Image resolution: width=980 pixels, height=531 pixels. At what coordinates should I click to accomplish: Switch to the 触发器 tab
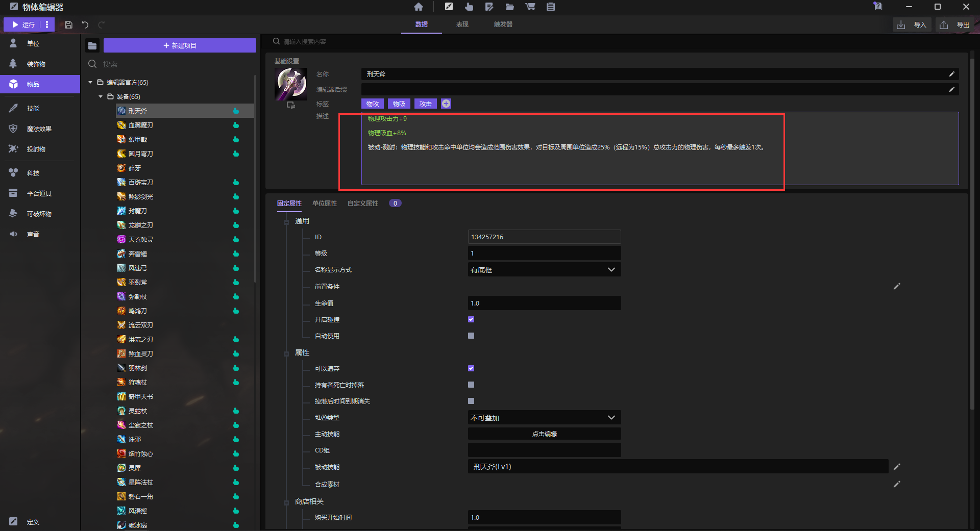click(503, 24)
